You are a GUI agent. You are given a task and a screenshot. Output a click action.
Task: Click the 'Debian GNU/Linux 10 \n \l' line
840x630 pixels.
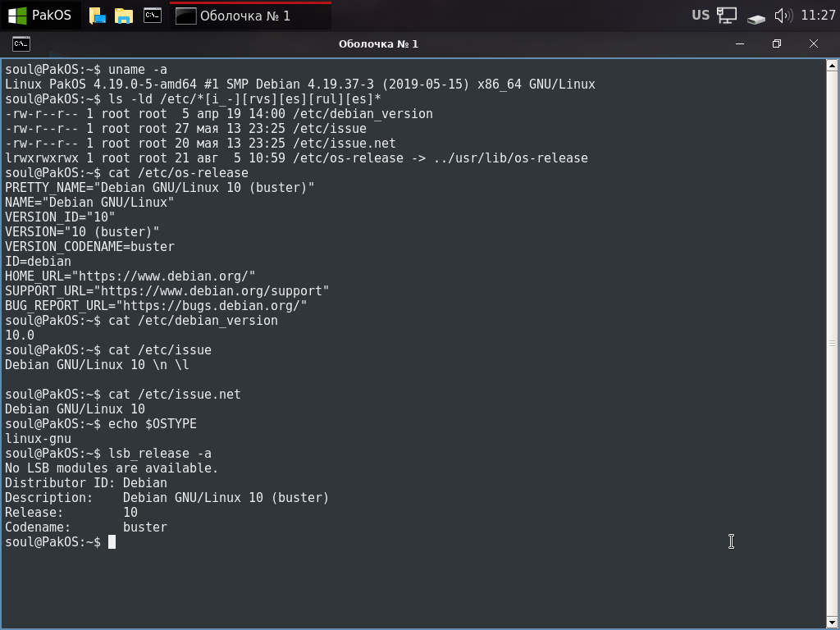97,365
